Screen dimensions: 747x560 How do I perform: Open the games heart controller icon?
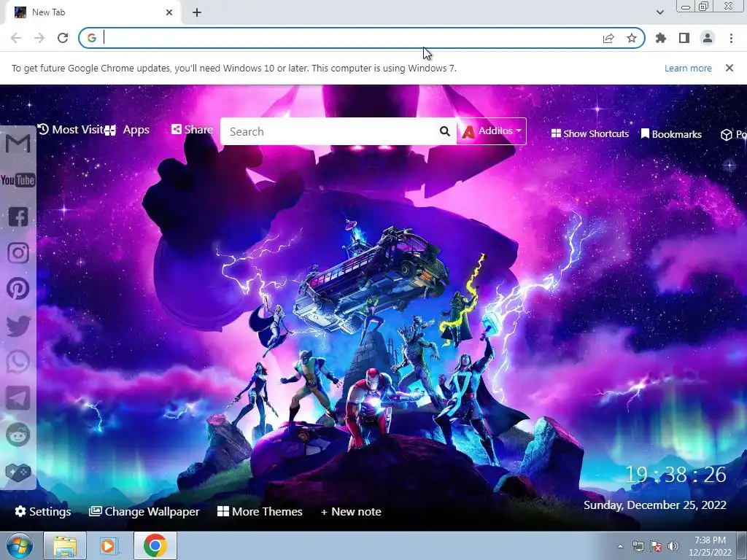18,472
